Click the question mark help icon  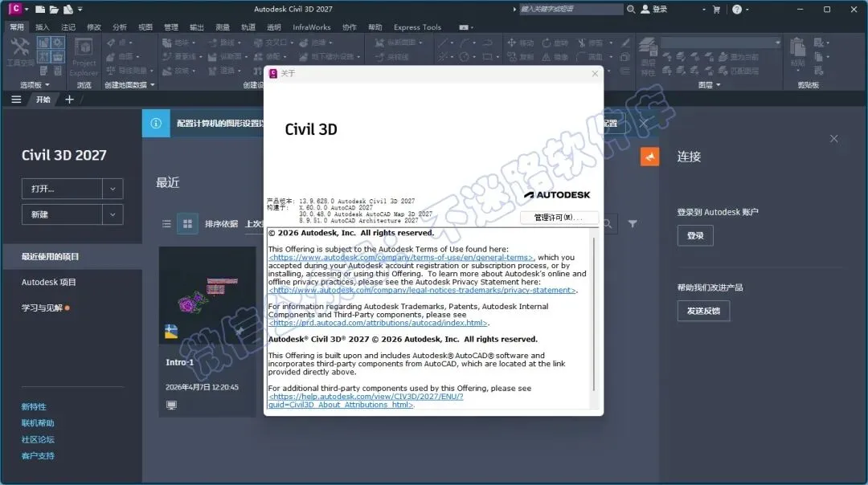pos(737,10)
